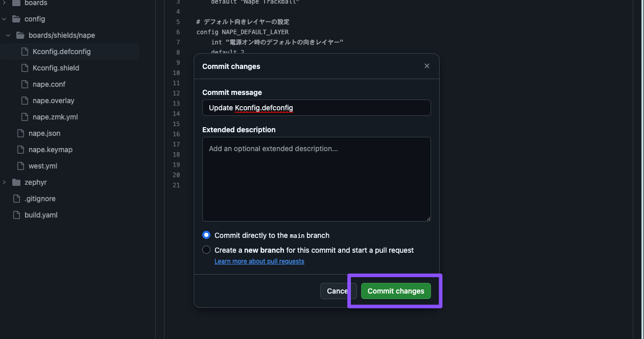The image size is (644, 339).
Task: Open nape.keymap in file tree
Action: 51,150
